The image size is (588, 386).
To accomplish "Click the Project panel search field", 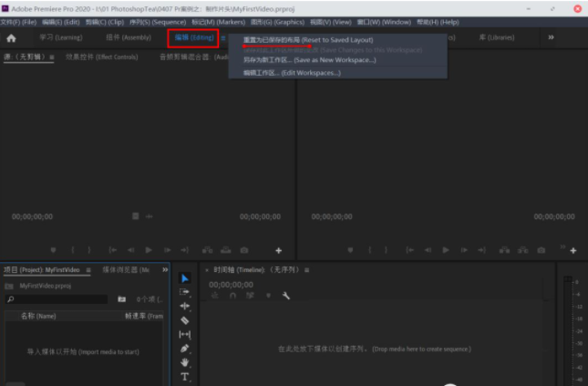I will click(57, 299).
